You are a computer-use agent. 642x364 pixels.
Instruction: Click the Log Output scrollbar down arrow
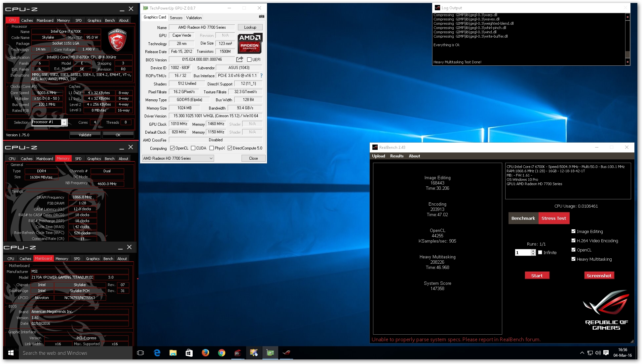627,62
